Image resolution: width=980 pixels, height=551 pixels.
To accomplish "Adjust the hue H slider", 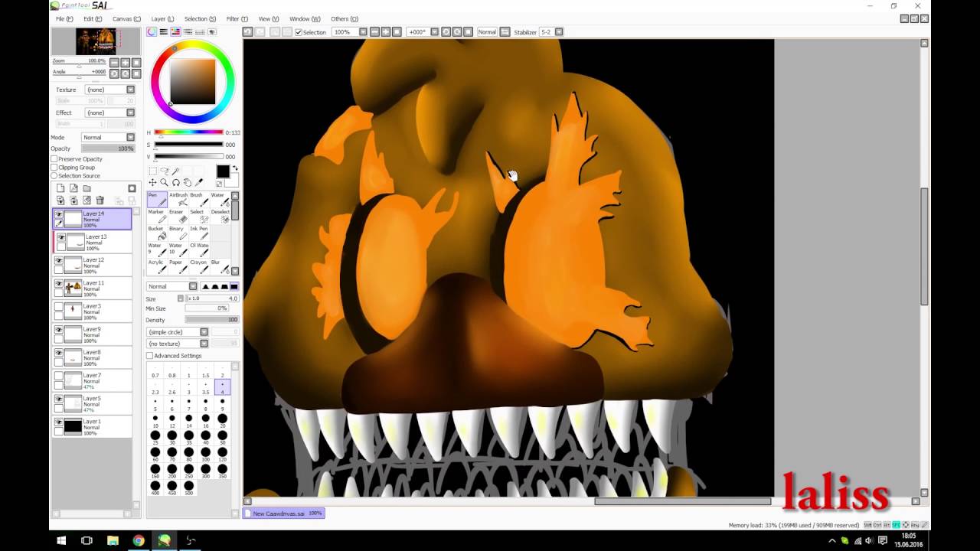I will (x=189, y=132).
